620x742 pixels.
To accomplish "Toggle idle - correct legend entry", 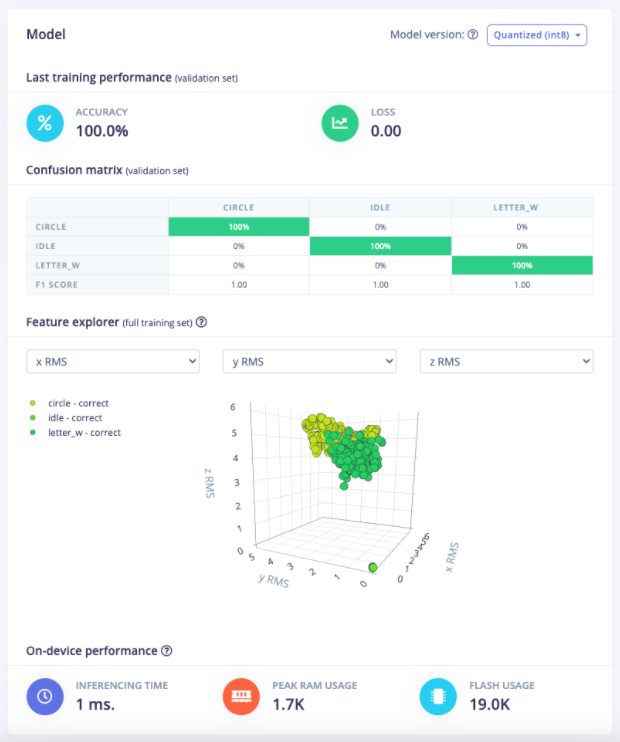I will point(70,418).
